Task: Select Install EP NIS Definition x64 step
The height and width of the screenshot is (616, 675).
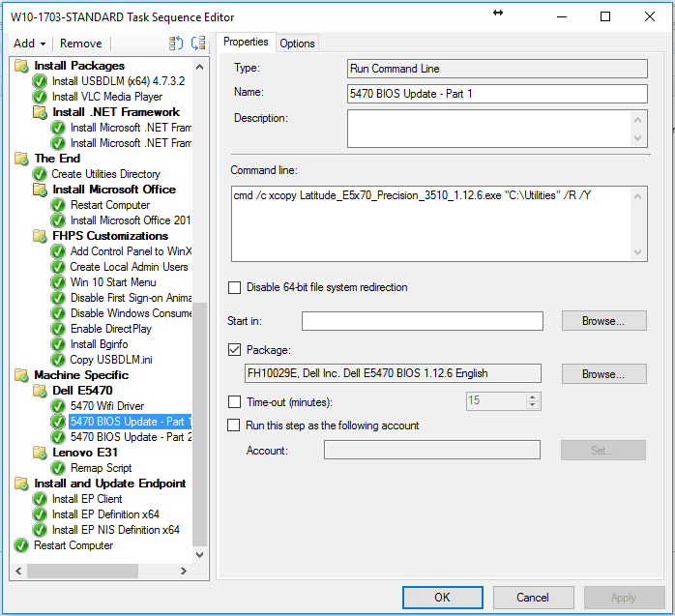Action: 116,530
